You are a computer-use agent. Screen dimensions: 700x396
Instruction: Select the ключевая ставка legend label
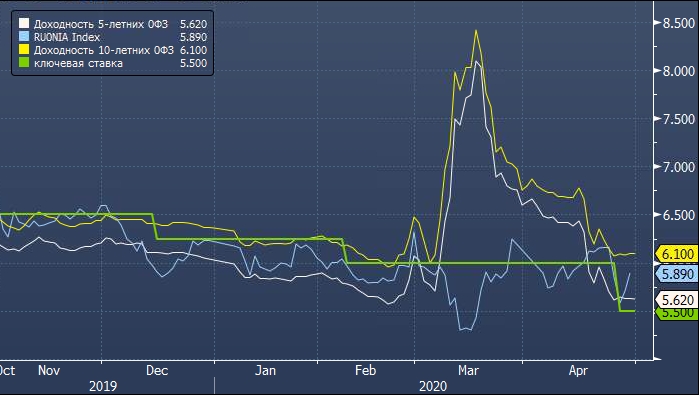[78, 63]
